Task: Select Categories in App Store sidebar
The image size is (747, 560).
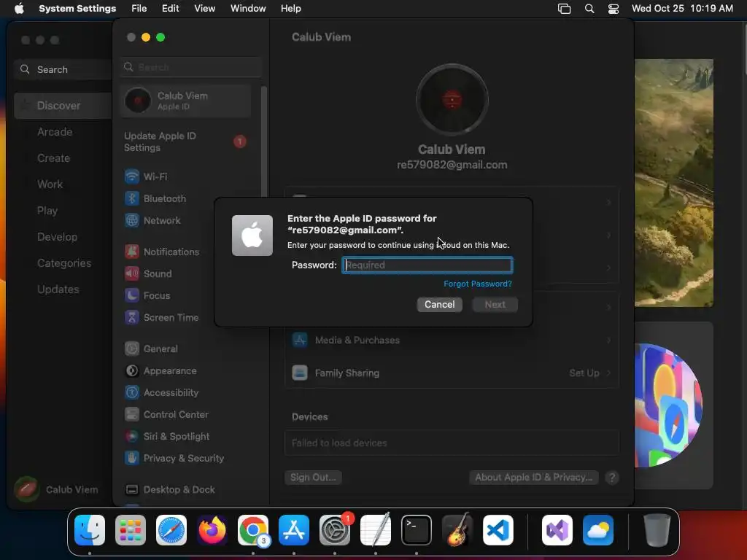Action: tap(63, 263)
